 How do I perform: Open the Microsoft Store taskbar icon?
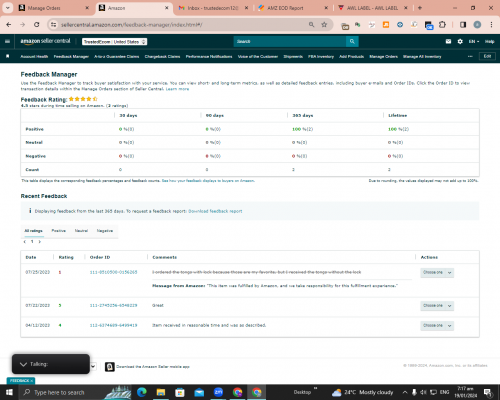[x=180, y=392]
